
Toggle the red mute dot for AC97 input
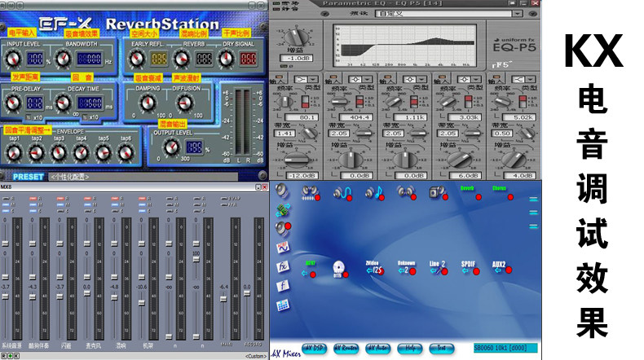coord(313,274)
